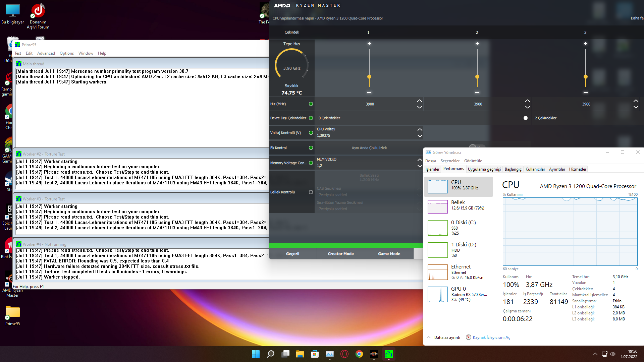Screen dimensions: 644x362
Task: Switch to Prime95 via taskbar icon
Action: click(x=389, y=354)
